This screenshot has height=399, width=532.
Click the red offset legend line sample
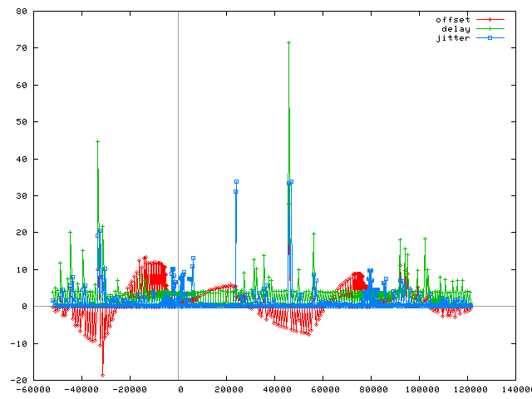490,20
